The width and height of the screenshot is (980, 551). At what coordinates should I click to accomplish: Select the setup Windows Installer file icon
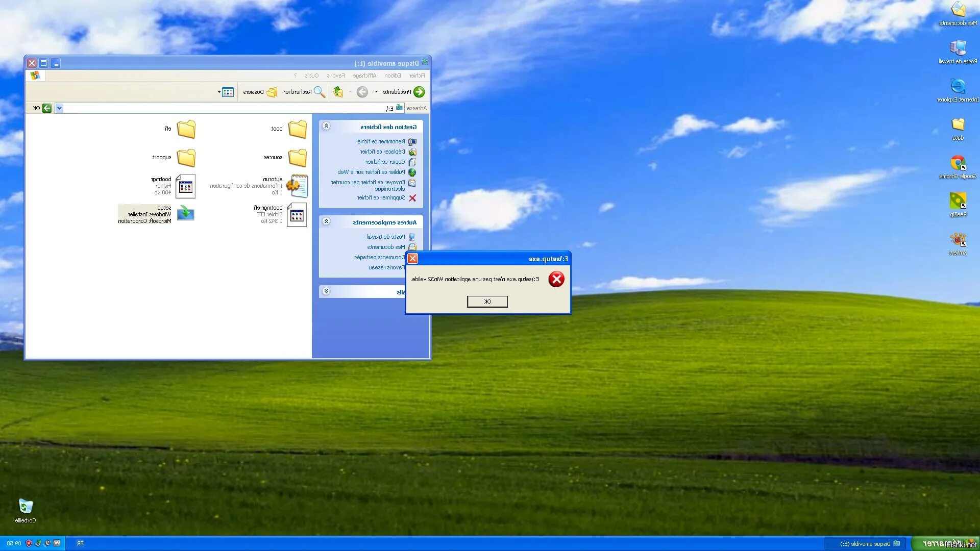pos(185,213)
